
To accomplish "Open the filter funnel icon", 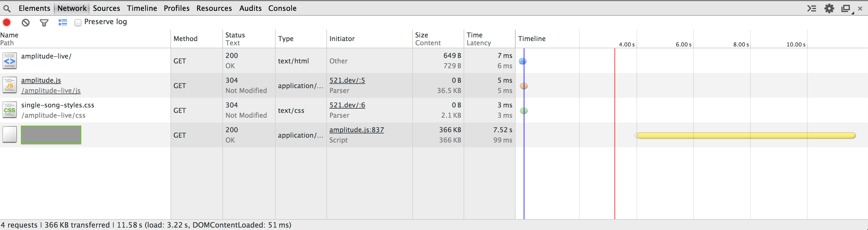I will pyautogui.click(x=44, y=23).
